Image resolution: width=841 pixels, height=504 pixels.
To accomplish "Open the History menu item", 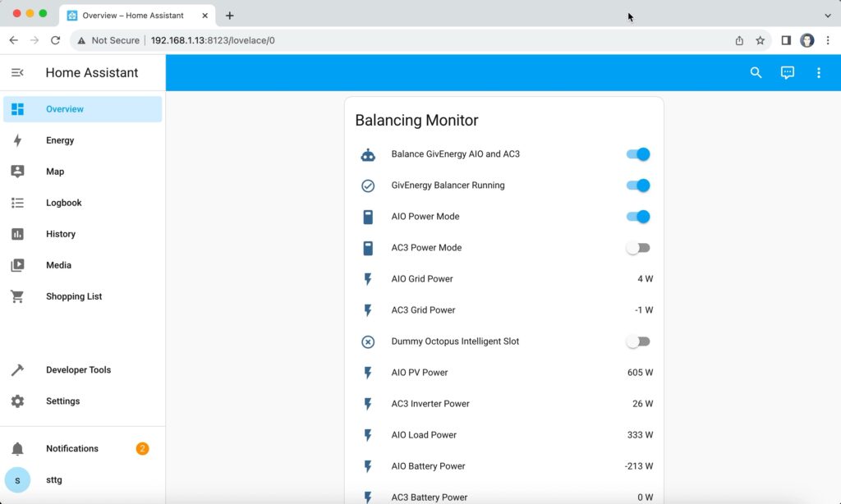I will pyautogui.click(x=83, y=234).
